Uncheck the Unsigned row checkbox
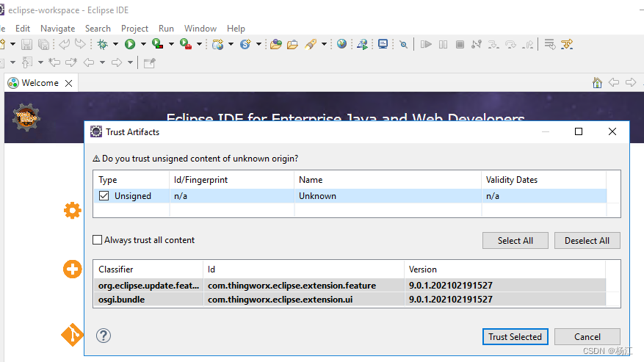 104,196
